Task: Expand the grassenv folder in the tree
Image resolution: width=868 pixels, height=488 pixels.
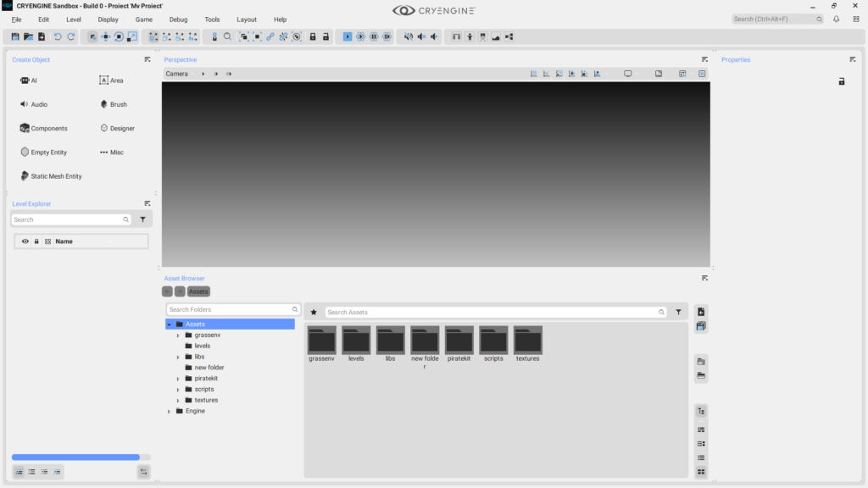Action: (178, 335)
